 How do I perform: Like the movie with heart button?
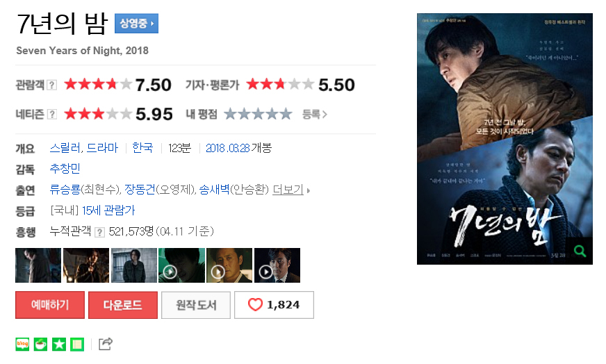pos(274,305)
